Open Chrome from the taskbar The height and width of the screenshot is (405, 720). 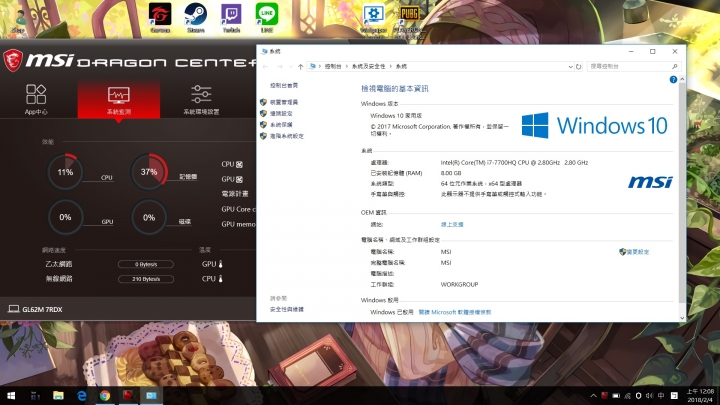pyautogui.click(x=104, y=396)
